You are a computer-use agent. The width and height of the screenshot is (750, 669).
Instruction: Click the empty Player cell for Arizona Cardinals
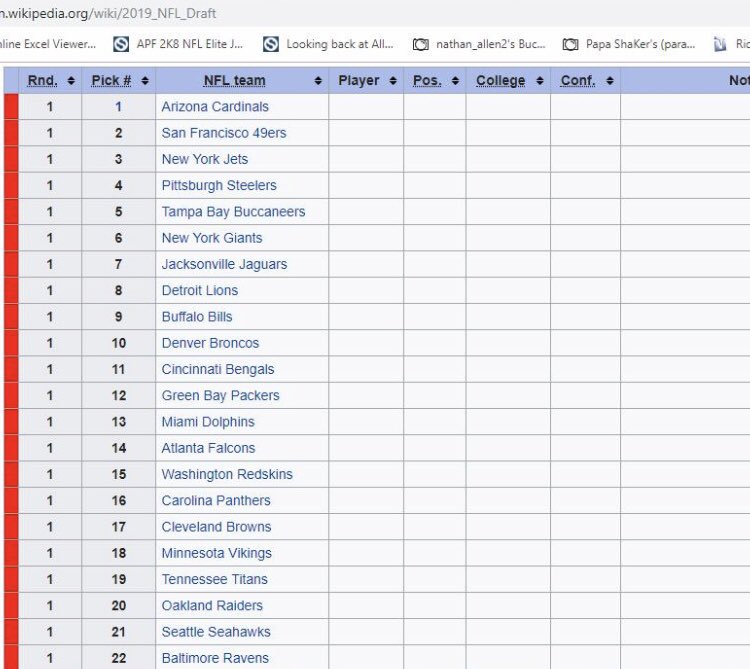pyautogui.click(x=366, y=107)
